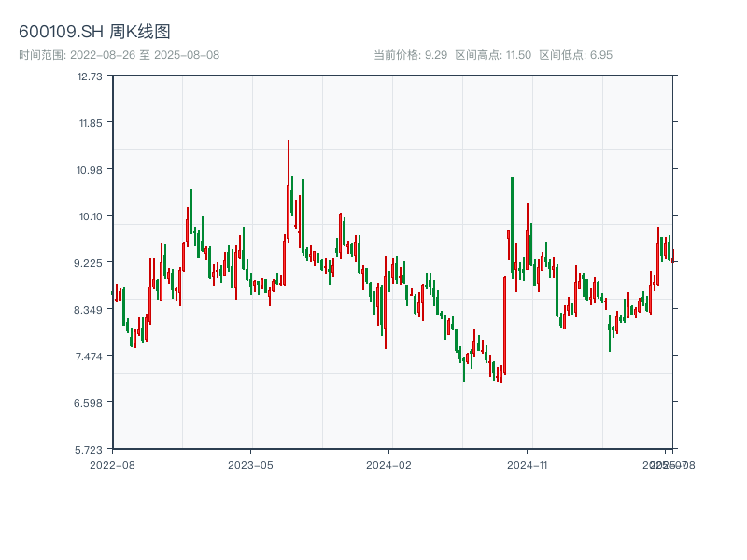
Task: Click the x-axis label 2024-11
Action: [x=527, y=465]
